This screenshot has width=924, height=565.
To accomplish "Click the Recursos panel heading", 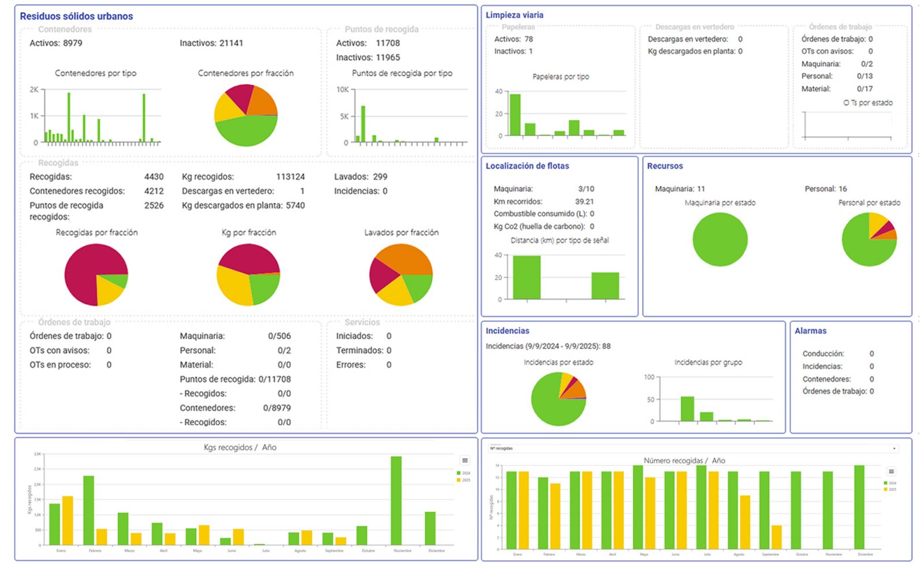I will tap(665, 166).
